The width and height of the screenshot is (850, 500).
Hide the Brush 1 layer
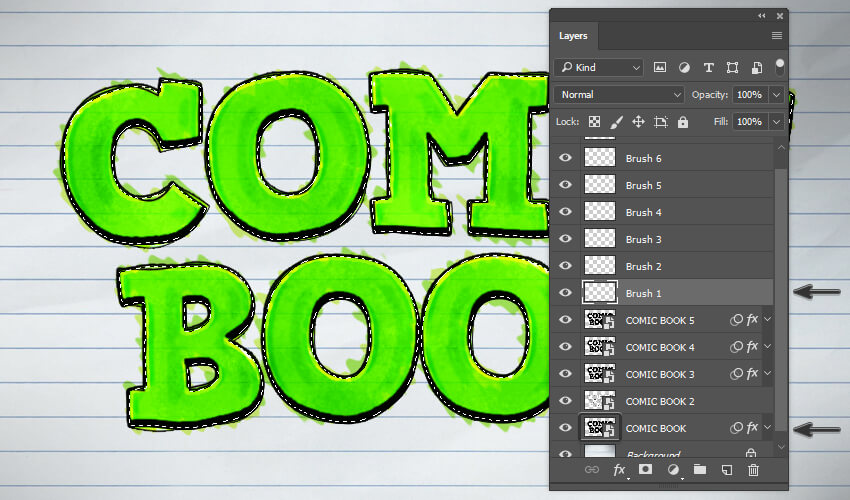coord(565,293)
